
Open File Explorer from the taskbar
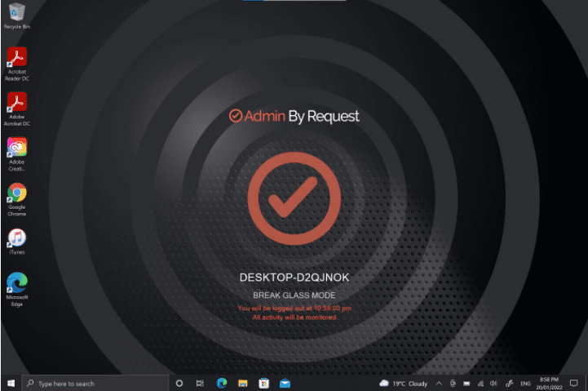[243, 383]
